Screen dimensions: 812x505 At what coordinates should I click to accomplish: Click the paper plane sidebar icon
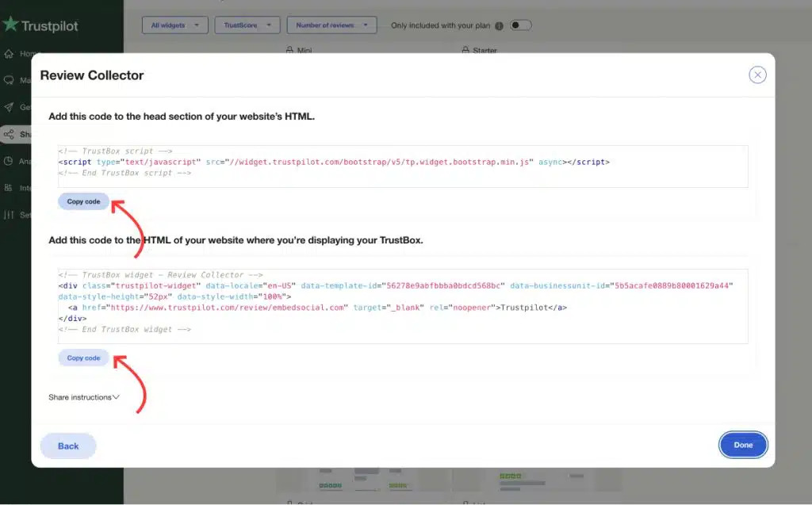tap(10, 107)
